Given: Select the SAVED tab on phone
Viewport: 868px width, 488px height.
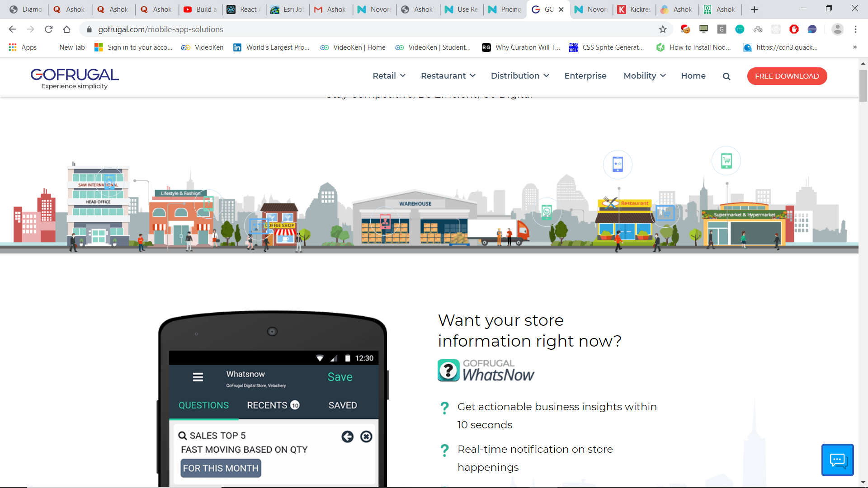Looking at the screenshot, I should tap(343, 405).
